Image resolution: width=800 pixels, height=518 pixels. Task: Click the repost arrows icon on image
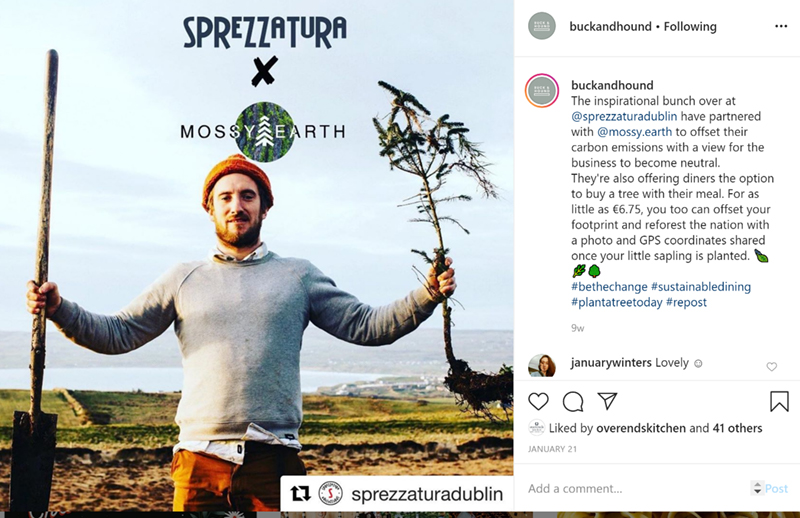300,494
